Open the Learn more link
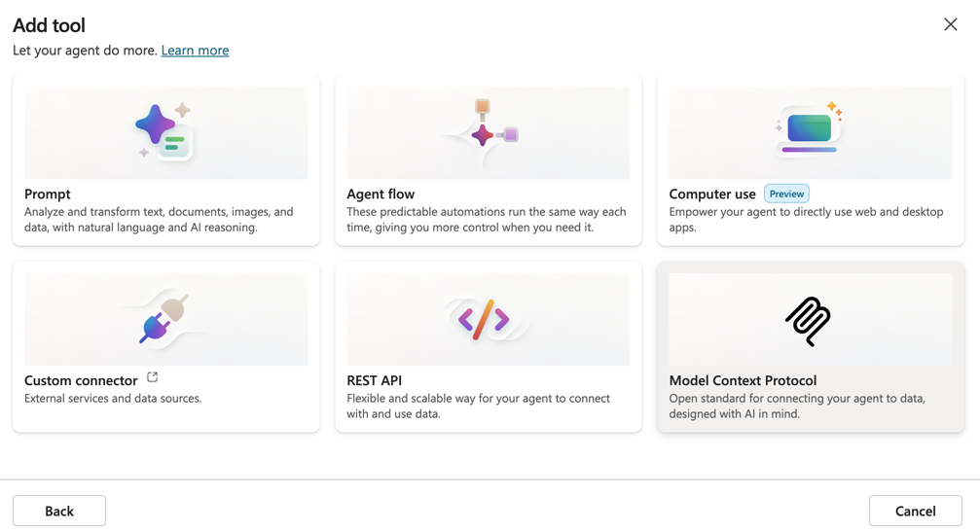 pyautogui.click(x=195, y=51)
